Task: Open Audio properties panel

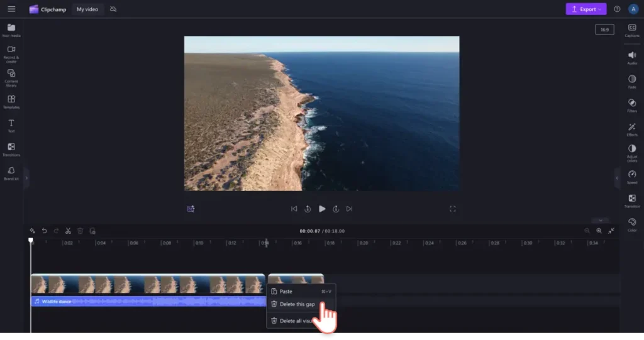Action: click(632, 58)
